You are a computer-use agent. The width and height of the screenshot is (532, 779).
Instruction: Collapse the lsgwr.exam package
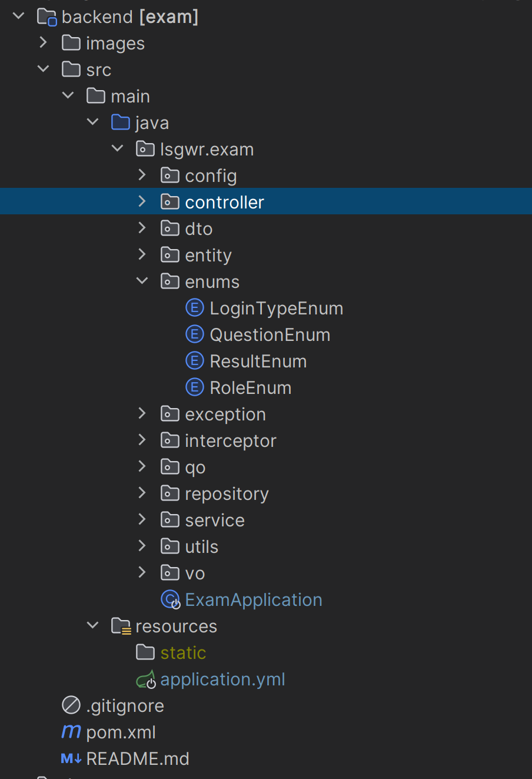[117, 149]
